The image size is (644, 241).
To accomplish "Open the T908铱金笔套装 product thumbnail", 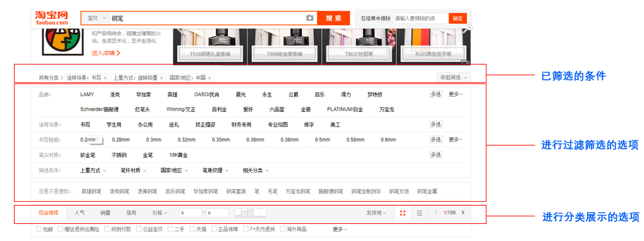I will (x=284, y=46).
